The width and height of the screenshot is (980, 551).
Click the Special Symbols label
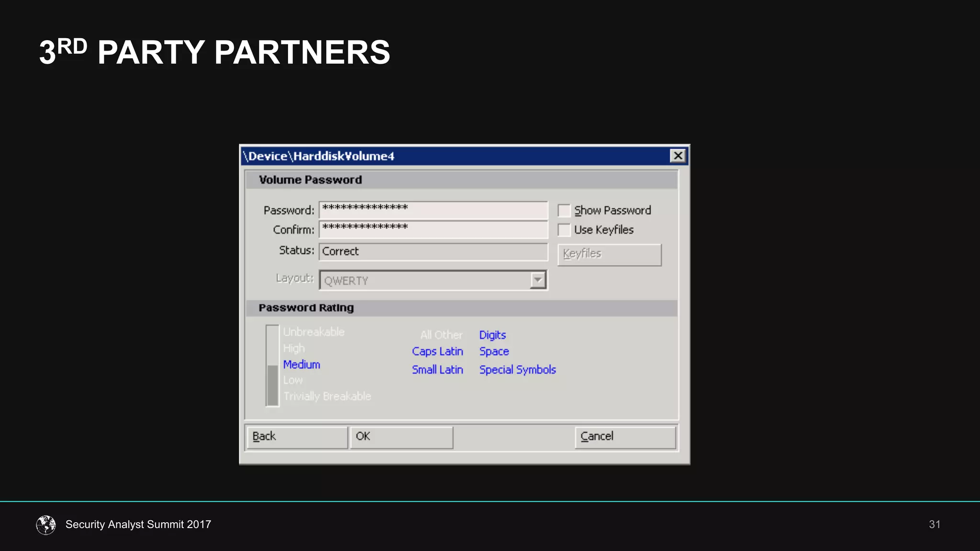tap(517, 370)
